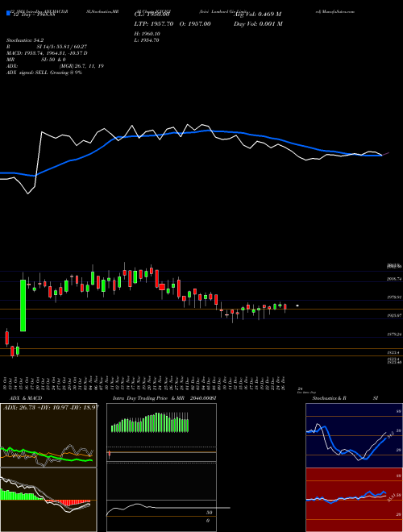Click the SI 14/3: 55.81 / 69.27 text

point(62,47)
